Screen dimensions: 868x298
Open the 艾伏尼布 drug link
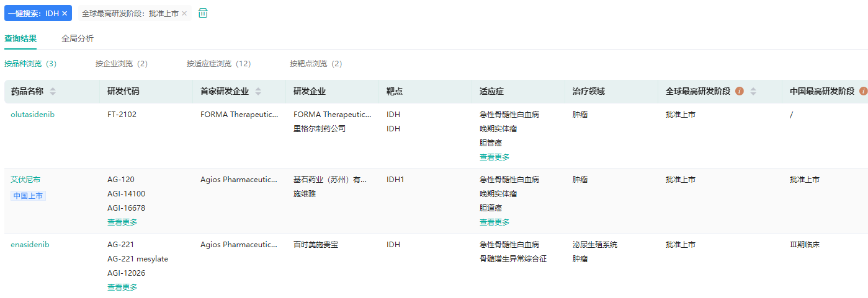(x=25, y=180)
